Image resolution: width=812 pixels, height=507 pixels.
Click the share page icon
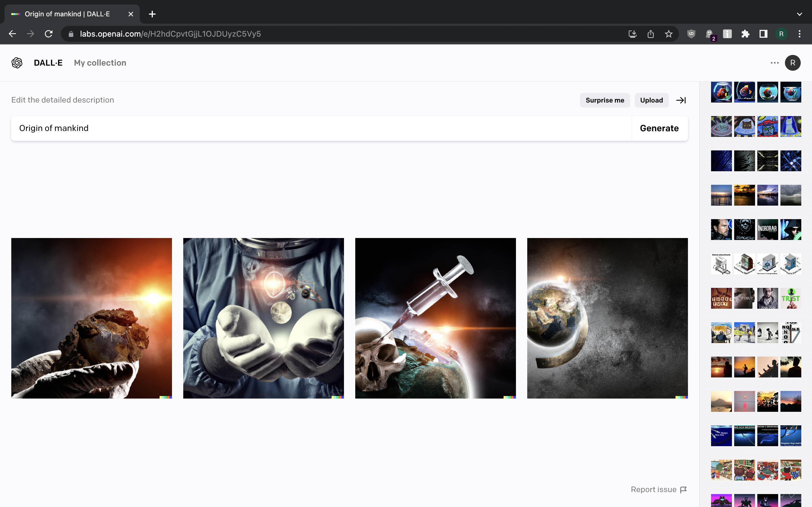651,34
